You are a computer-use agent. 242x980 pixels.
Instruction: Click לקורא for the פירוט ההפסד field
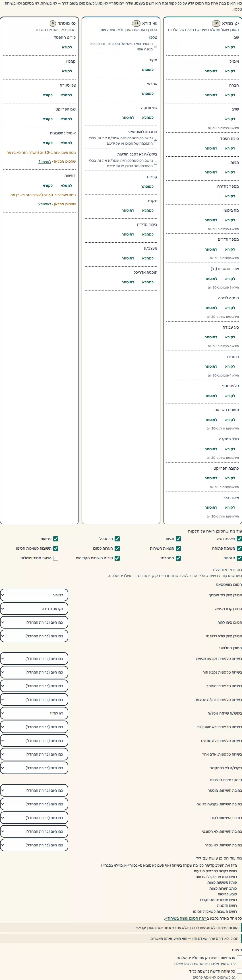click(x=67, y=47)
